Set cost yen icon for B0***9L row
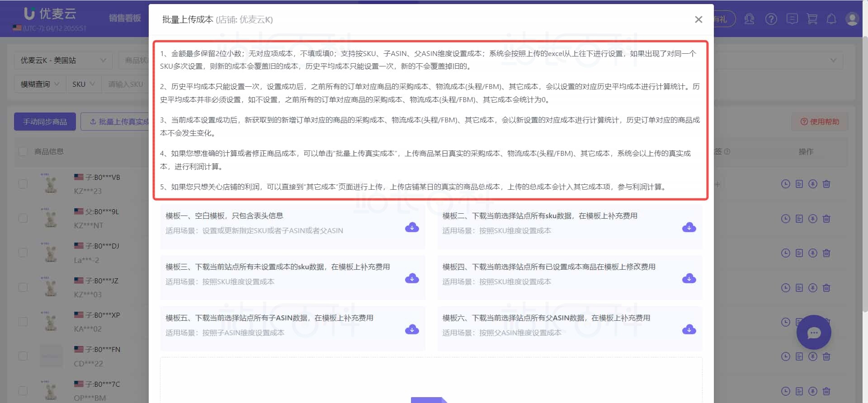Image resolution: width=868 pixels, height=403 pixels. (x=813, y=219)
